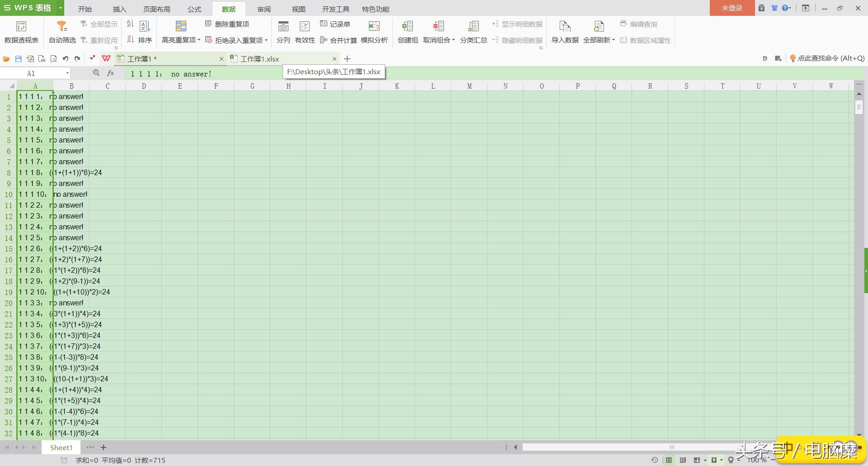Click the vertical scrollbar up arrow

(x=859, y=94)
